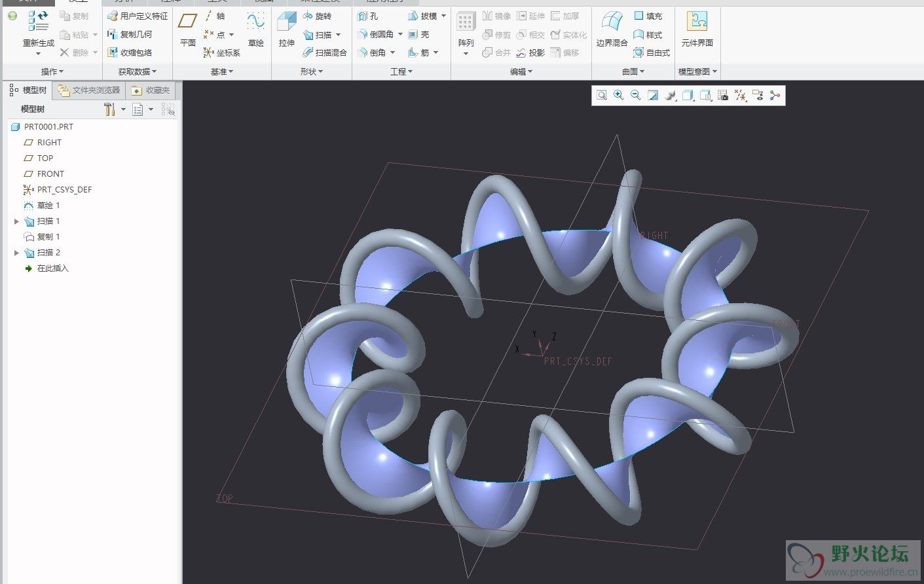Click the zoom in magnifier icon

[x=618, y=96]
